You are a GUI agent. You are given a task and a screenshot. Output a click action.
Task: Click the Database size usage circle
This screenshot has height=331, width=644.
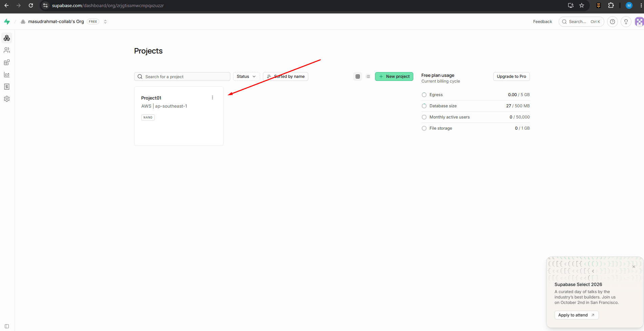(x=424, y=106)
